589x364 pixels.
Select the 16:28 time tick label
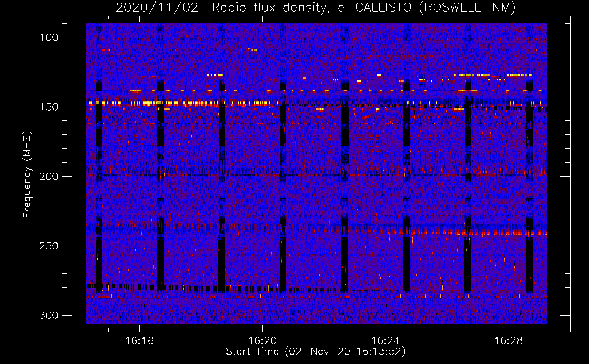tap(509, 341)
